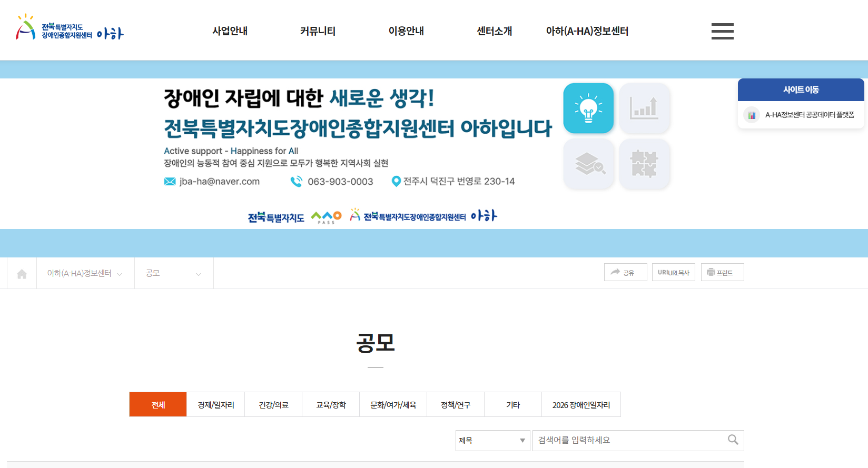Select the lightbulb idea tile
Screen dimensions: 868x468
(588, 108)
